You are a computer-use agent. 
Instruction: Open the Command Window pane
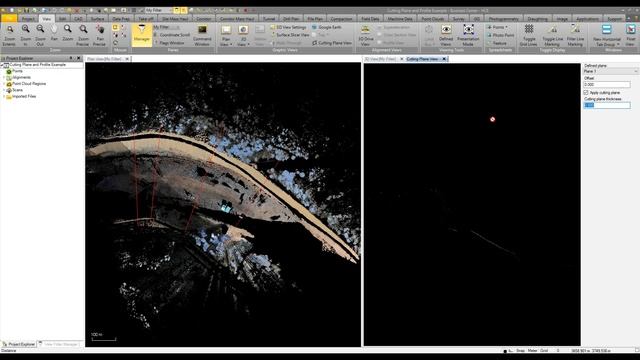(x=202, y=36)
